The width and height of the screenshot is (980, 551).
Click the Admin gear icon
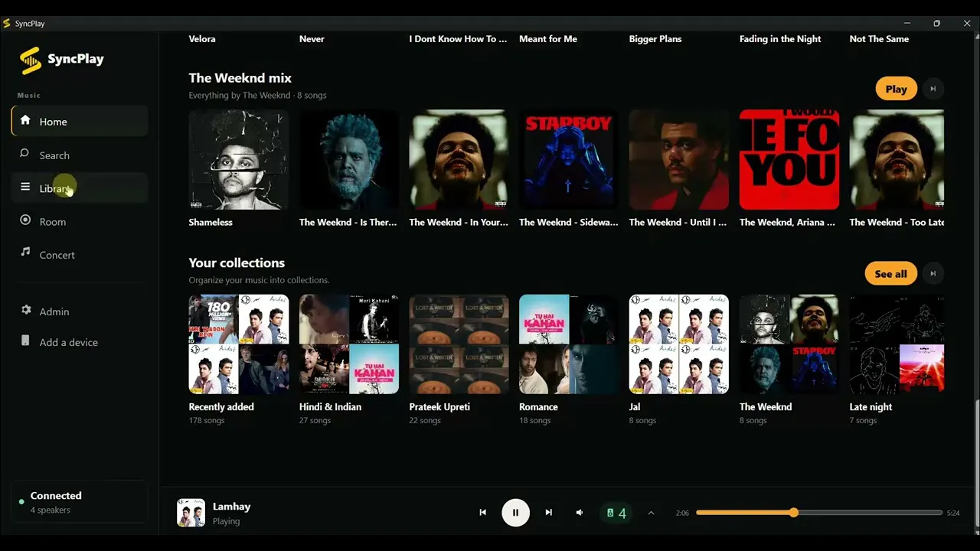point(26,310)
